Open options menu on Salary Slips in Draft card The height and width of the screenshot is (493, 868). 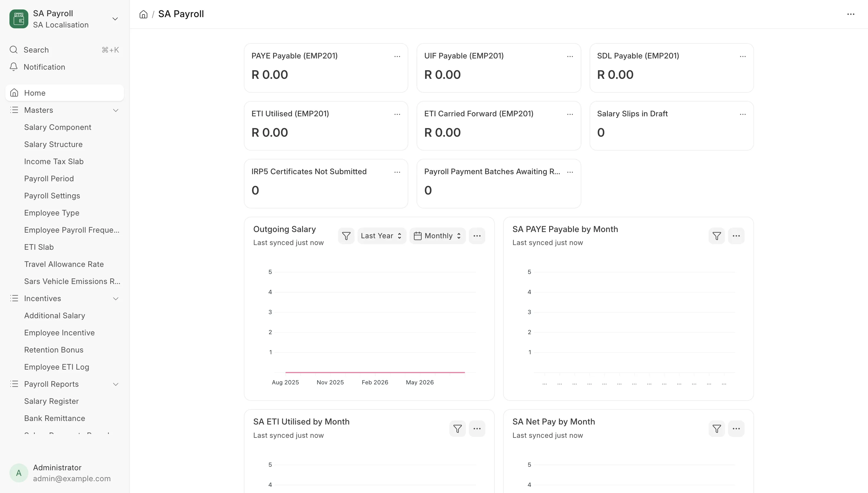coord(743,114)
